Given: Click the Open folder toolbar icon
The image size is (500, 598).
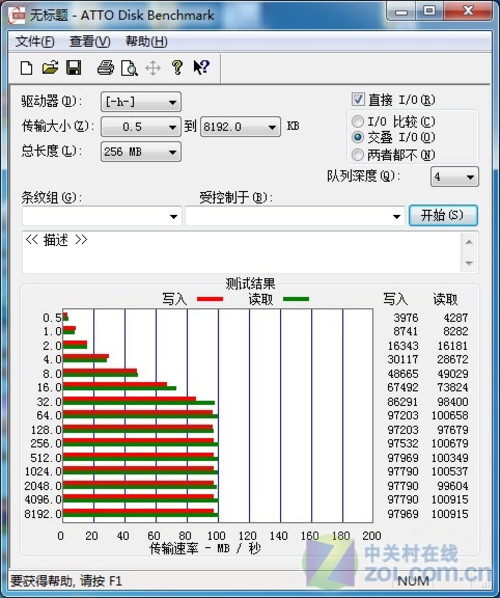Looking at the screenshot, I should [50, 68].
